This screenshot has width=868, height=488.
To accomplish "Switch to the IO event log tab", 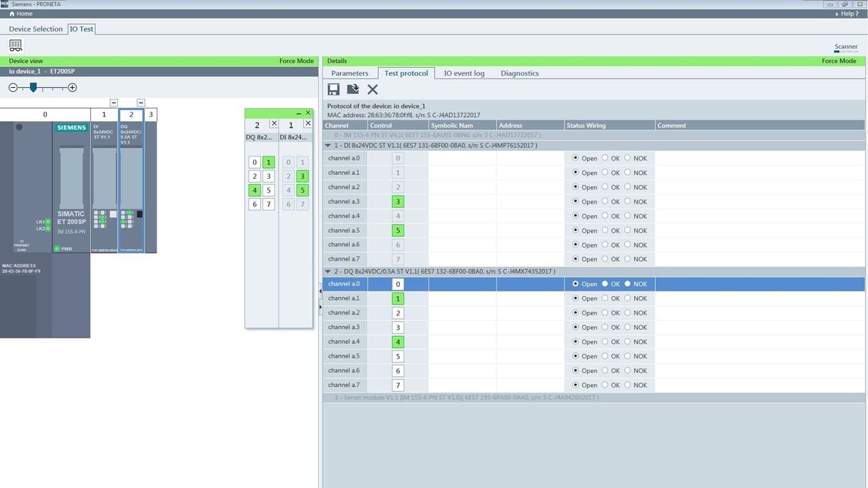I will pyautogui.click(x=464, y=73).
